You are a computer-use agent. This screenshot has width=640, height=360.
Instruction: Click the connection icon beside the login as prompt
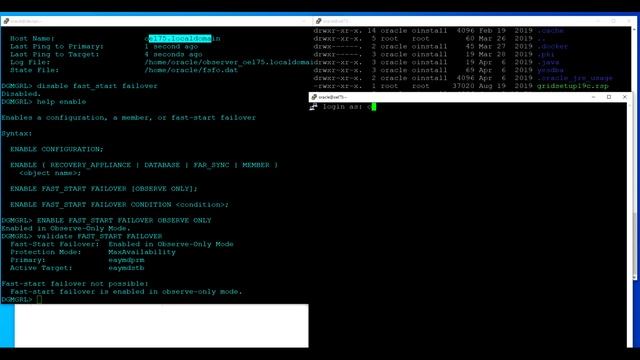[x=313, y=107]
